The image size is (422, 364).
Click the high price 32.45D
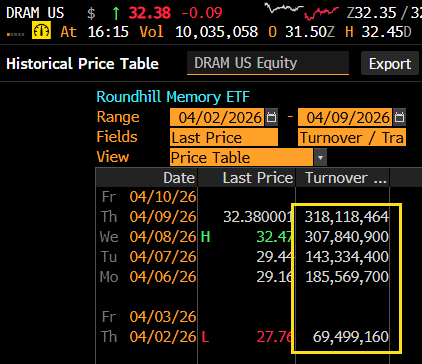tap(387, 32)
